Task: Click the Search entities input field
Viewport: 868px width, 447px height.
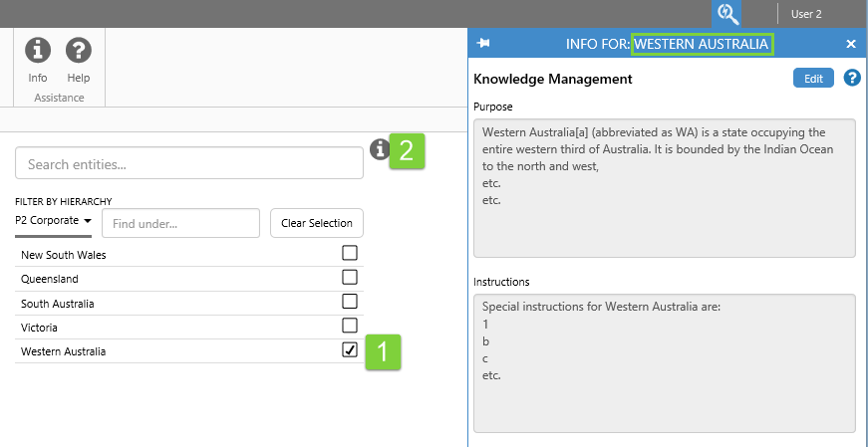Action: coord(189,163)
